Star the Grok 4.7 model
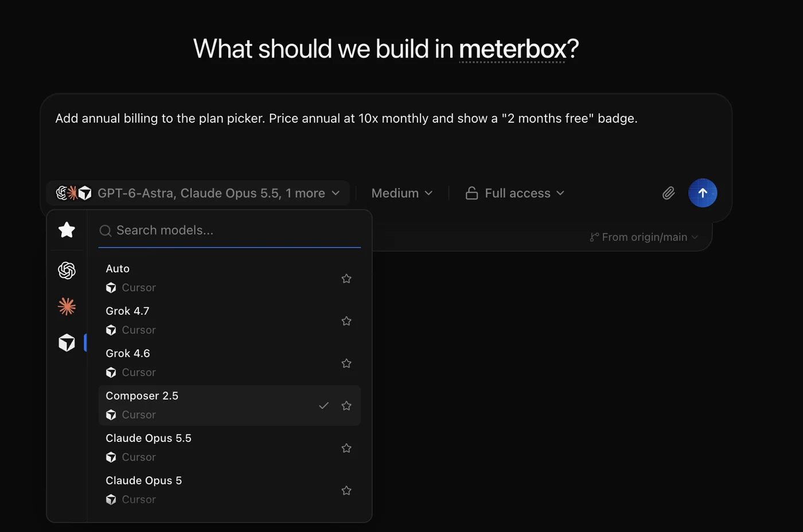 [x=346, y=321]
